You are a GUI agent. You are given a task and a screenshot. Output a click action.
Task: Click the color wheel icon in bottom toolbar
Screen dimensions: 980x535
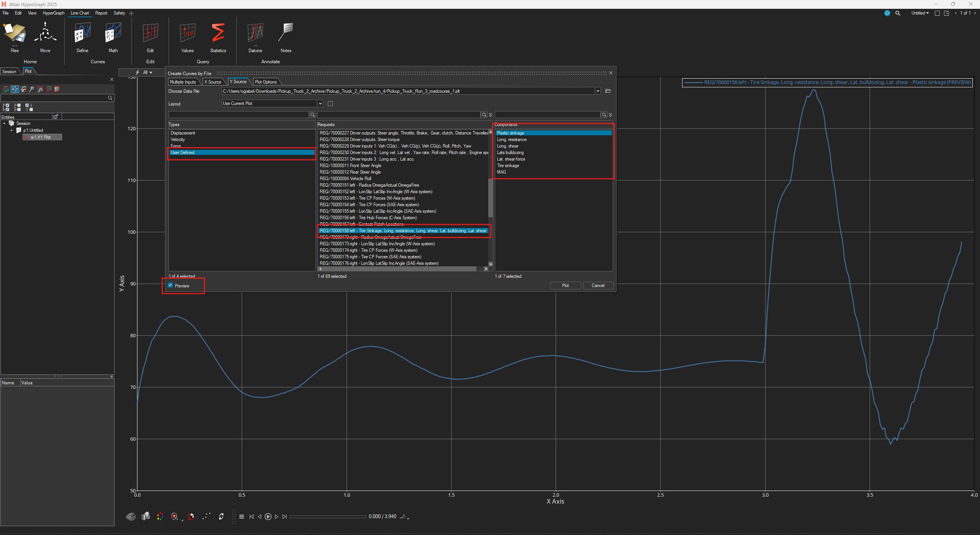point(160,517)
